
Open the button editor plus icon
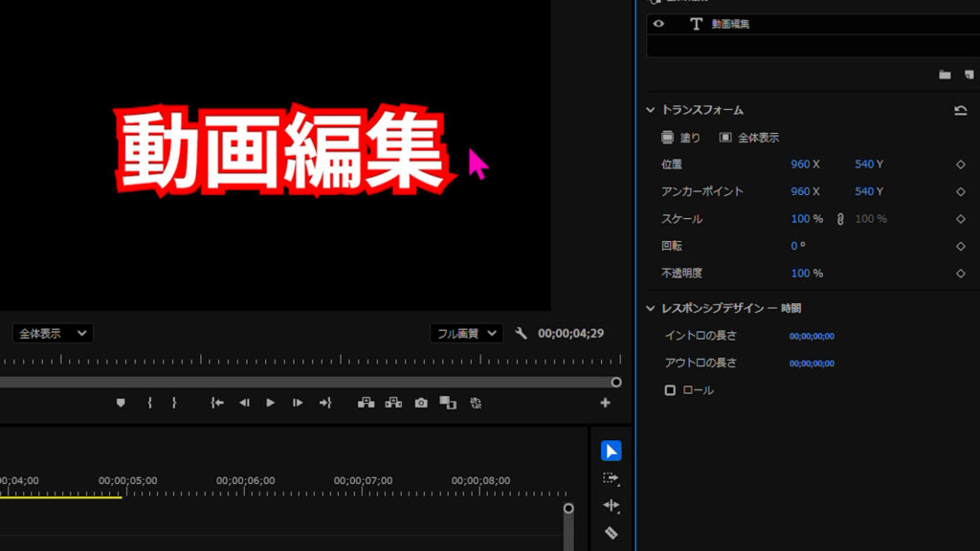tap(605, 403)
